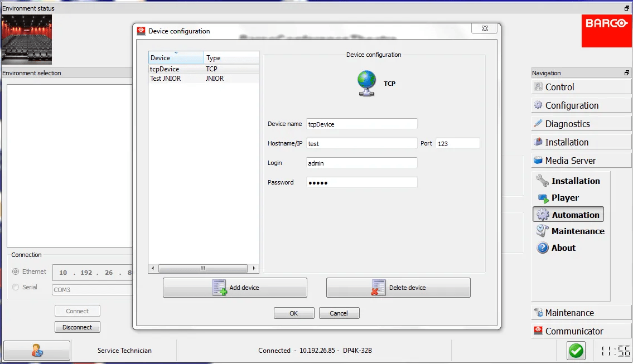Open the Player icon in Media Server

tap(543, 198)
